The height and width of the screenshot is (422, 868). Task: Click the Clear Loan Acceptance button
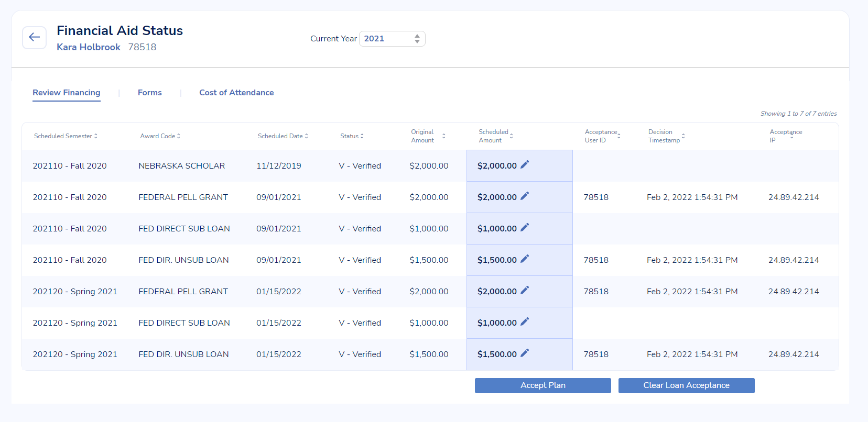[686, 385]
